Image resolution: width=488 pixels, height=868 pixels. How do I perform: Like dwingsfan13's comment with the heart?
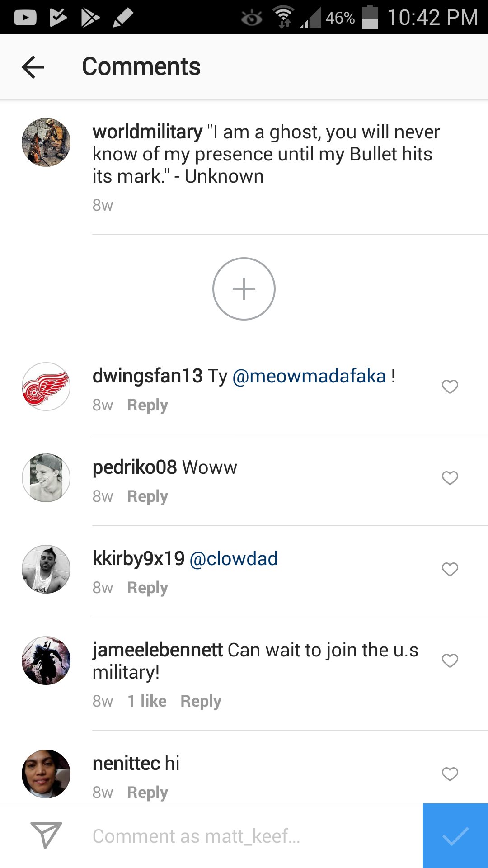(x=450, y=387)
